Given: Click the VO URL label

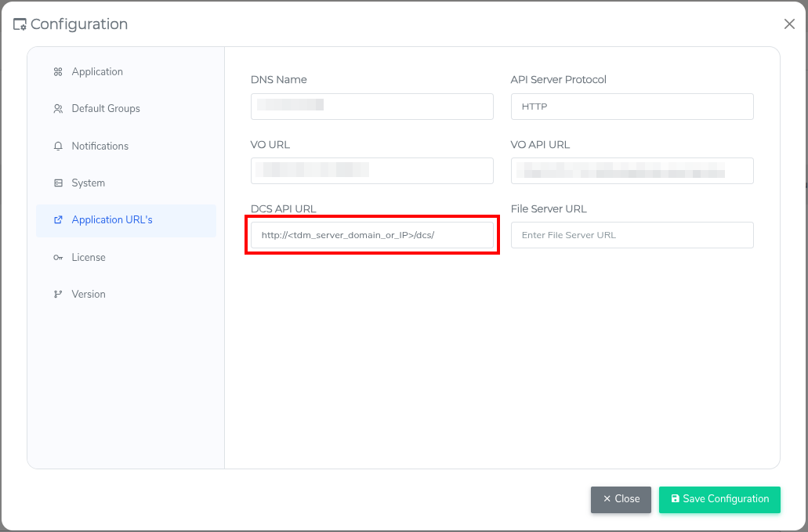Looking at the screenshot, I should click(x=270, y=145).
